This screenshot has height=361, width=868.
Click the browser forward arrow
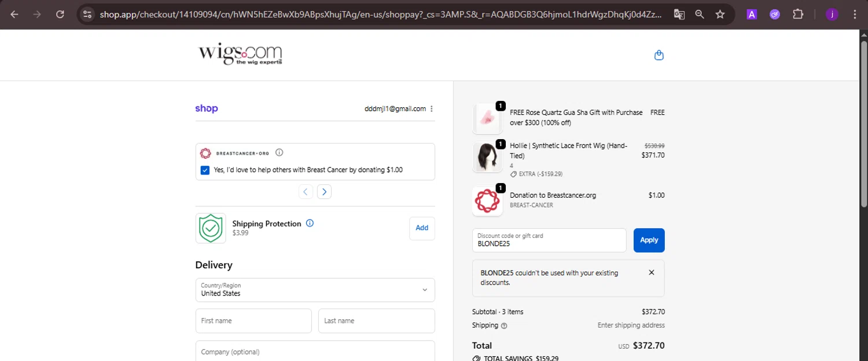pos(37,14)
